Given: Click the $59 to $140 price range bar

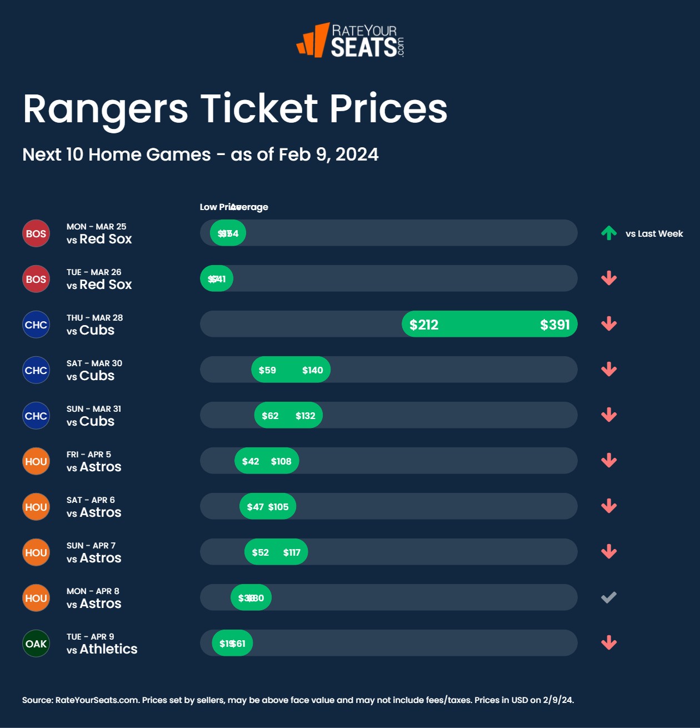Looking at the screenshot, I should [291, 370].
